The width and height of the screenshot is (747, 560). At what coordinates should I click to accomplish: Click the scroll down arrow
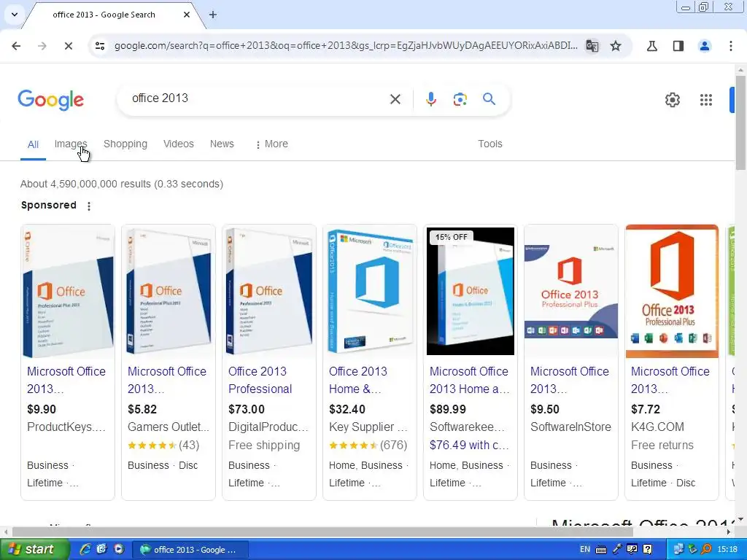tap(740, 519)
